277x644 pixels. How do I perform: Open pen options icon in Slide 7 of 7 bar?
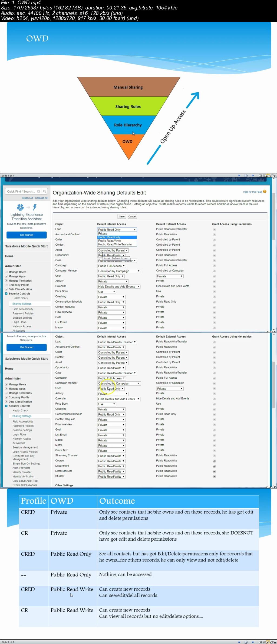coord(246,642)
